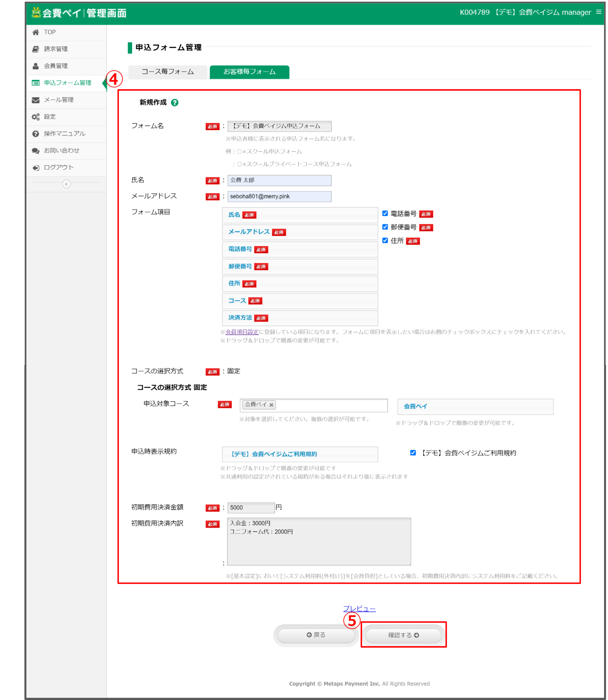Select ログアウト in the sidebar menu
This screenshot has height=700, width=608.
[67, 168]
